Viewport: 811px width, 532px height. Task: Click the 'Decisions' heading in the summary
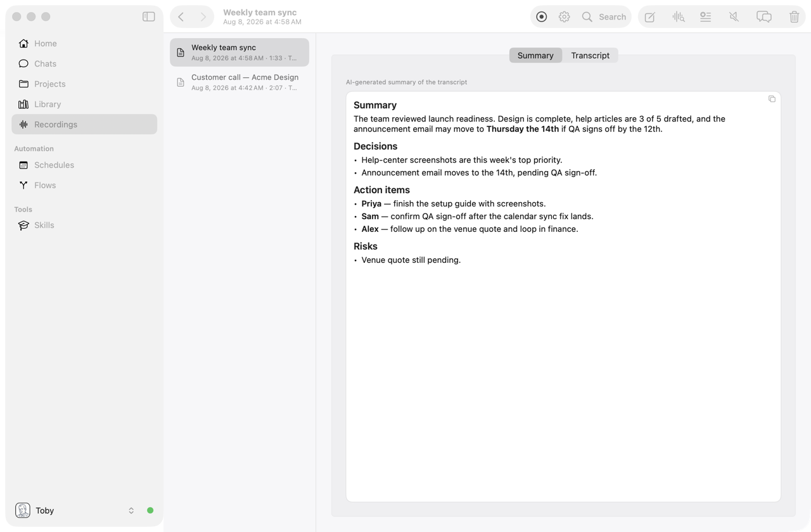coord(376,146)
